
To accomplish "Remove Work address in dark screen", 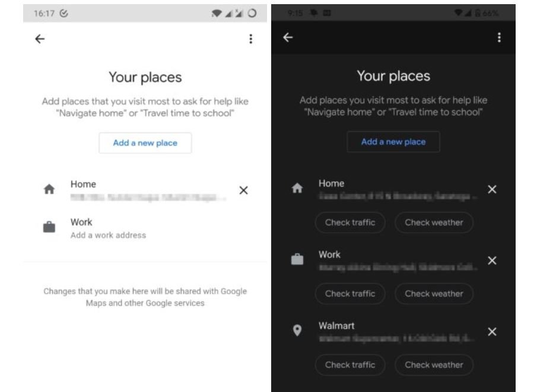I will point(491,261).
